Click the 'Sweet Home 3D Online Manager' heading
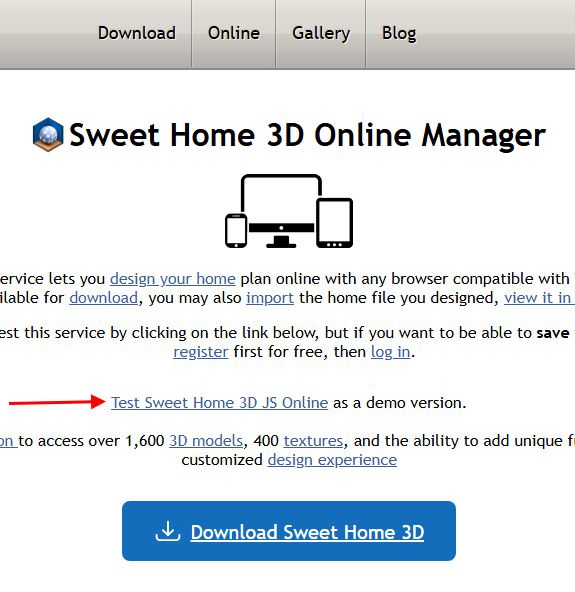The image size is (575, 592). (307, 135)
